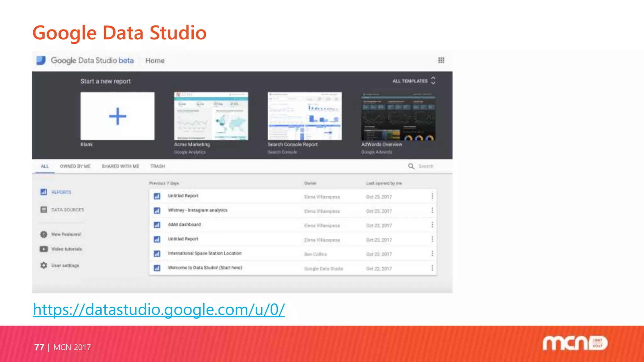Create a Blank report thumbnail
This screenshot has height=362, width=644.
(x=118, y=116)
